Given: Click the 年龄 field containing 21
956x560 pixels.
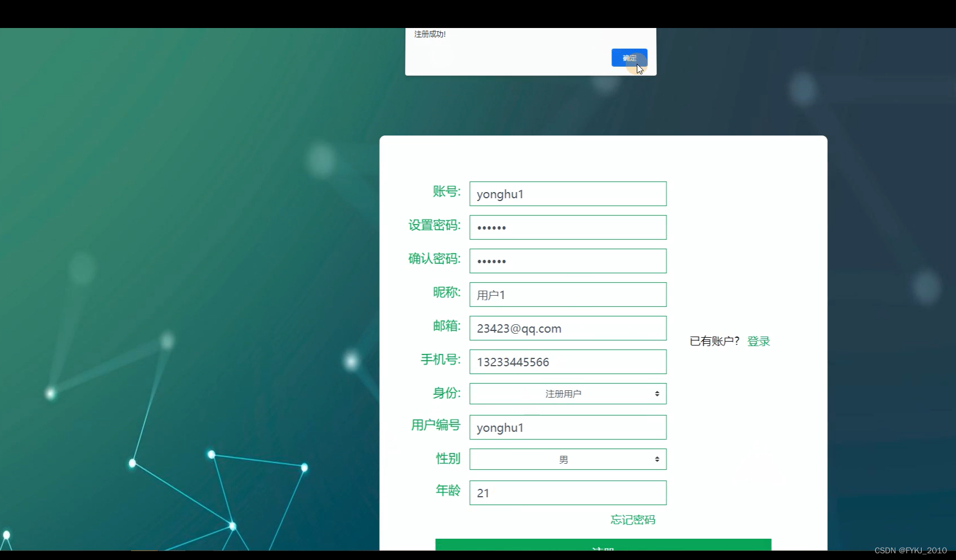Looking at the screenshot, I should 568,493.
